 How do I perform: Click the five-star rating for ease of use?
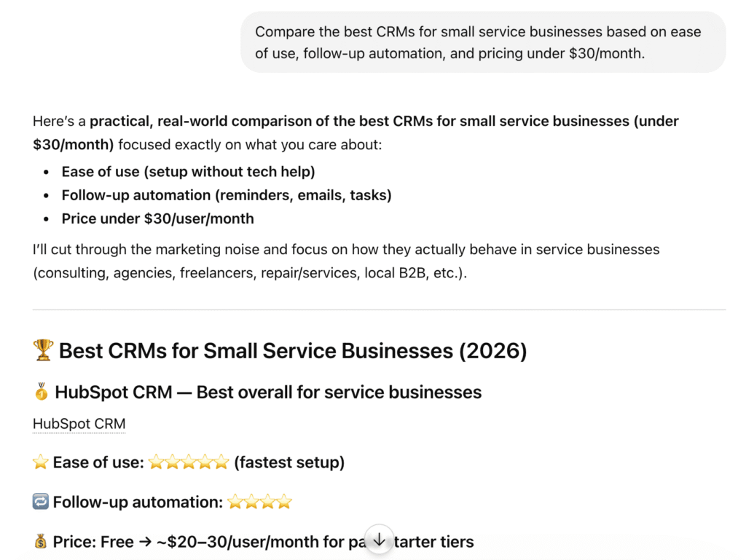tap(189, 462)
